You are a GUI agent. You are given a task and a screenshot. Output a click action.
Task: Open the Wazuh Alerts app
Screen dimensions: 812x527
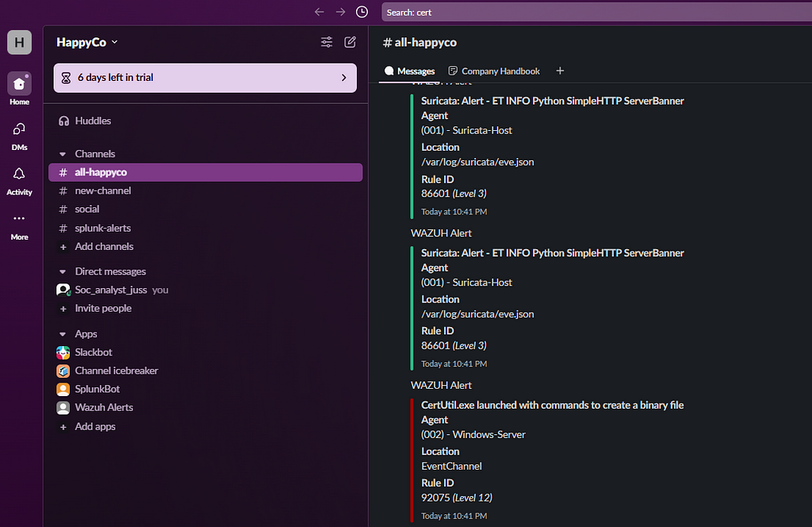[x=205, y=408]
